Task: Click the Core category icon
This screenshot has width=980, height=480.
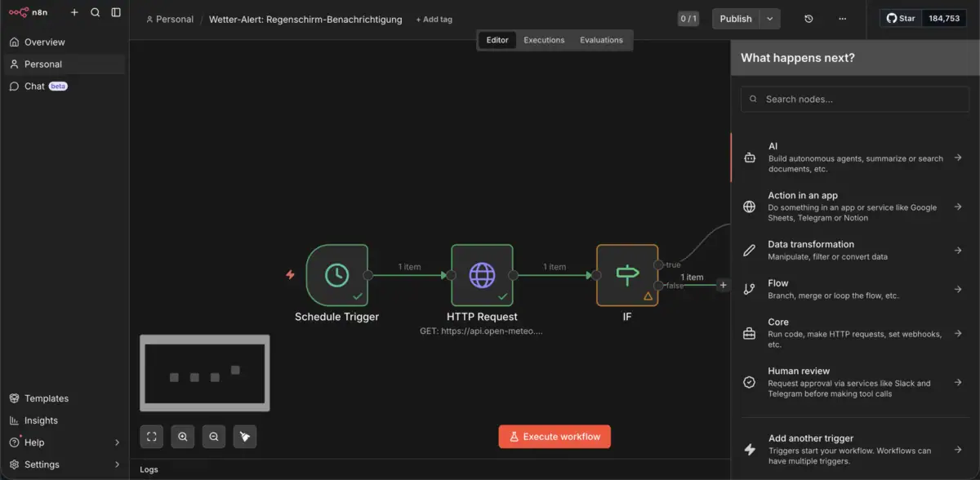Action: (x=749, y=333)
